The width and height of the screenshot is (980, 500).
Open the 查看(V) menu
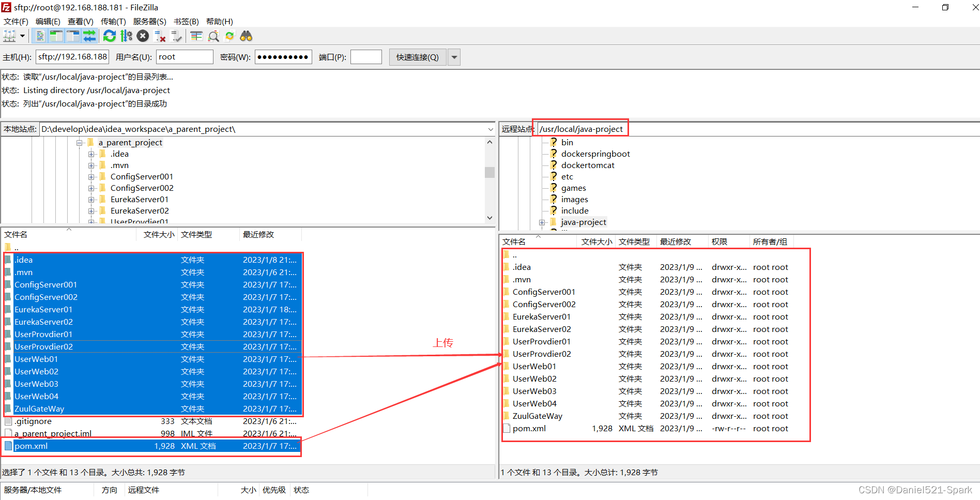(x=81, y=22)
